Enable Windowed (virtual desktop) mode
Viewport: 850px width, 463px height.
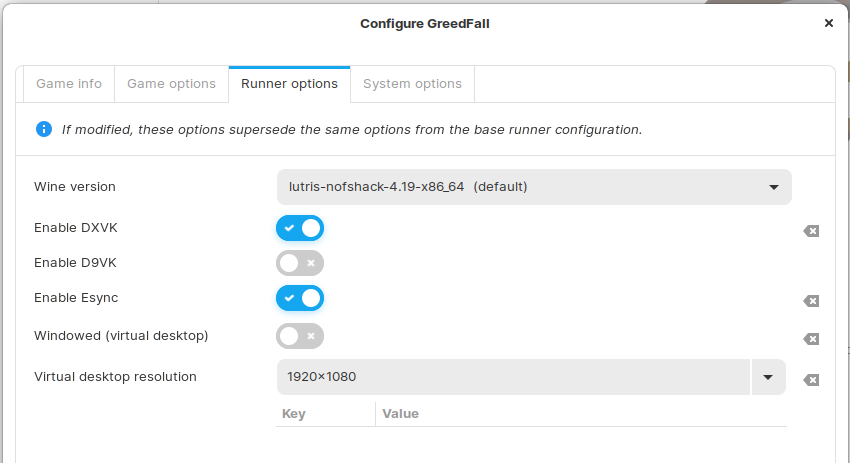coord(300,336)
